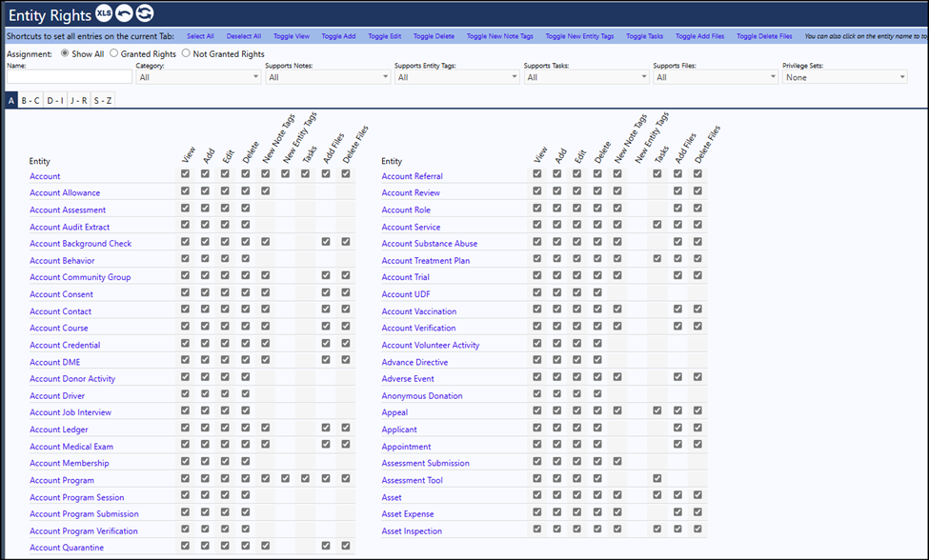929x560 pixels.
Task: Click the Assessment Submission entity name
Action: click(x=425, y=463)
